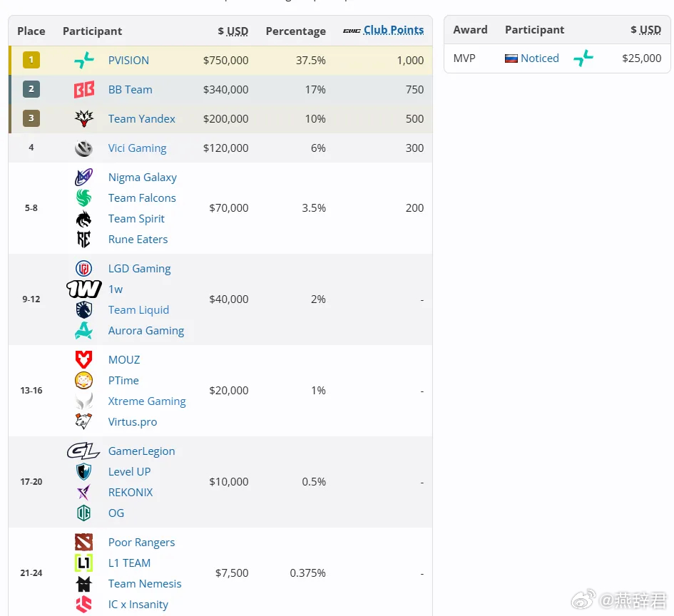674x616 pixels.
Task: Click the USD abbreviation in MVP table header
Action: 650,30
